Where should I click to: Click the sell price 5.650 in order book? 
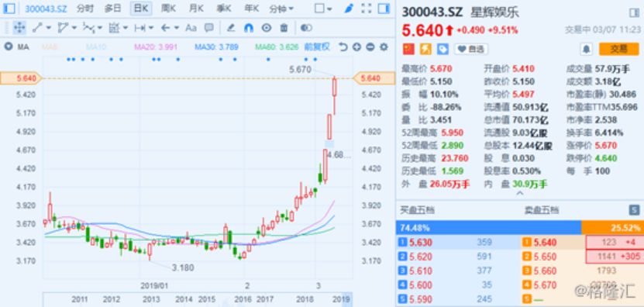point(544,257)
